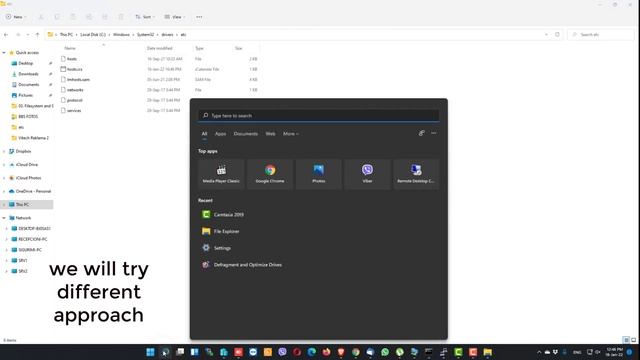The height and width of the screenshot is (360, 640).
Task: Open address bar history dropdown
Action: point(546,35)
